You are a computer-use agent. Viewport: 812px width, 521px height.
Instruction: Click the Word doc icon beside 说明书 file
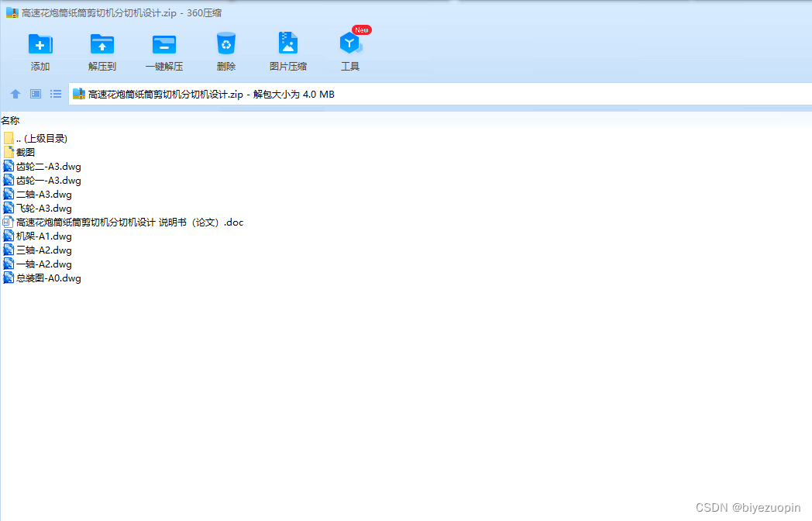coord(9,223)
